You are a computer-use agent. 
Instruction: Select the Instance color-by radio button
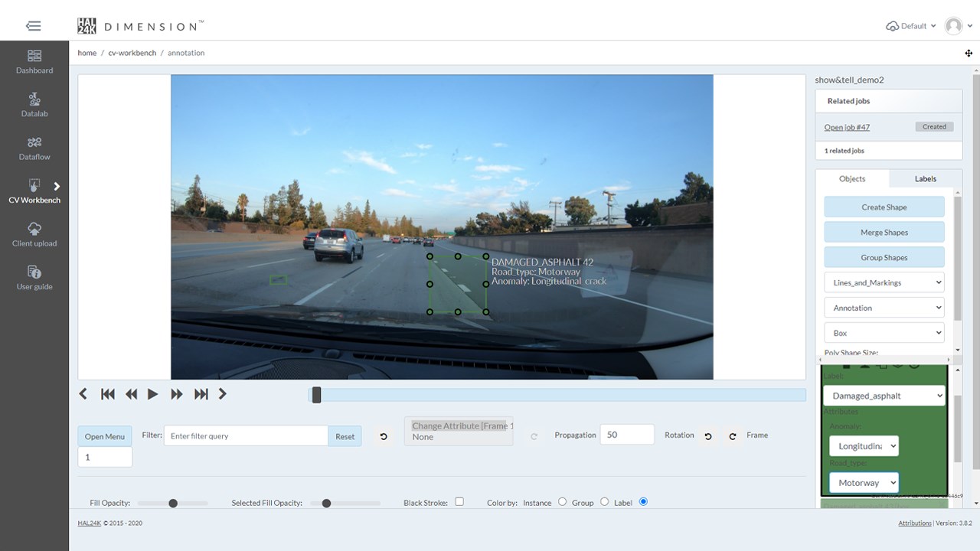click(562, 502)
